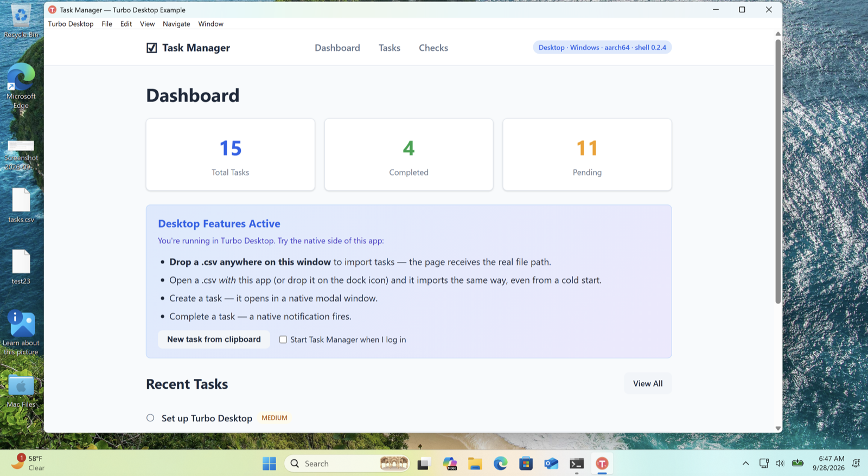Open network status tray icon

tap(764, 464)
